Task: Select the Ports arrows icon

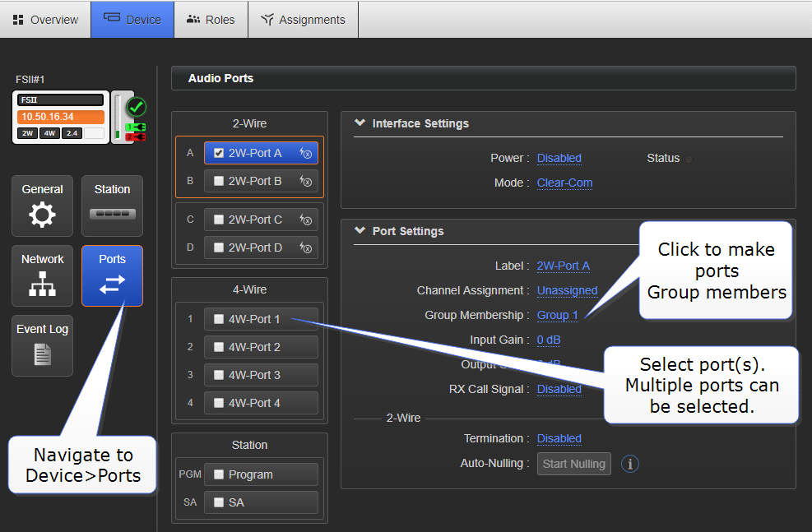Action: pos(112,284)
